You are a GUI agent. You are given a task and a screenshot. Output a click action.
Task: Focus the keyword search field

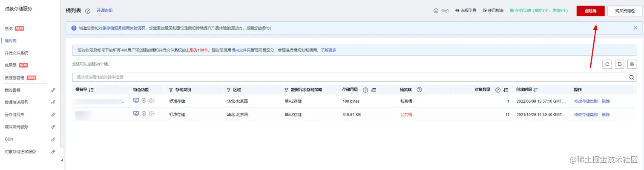point(350,77)
